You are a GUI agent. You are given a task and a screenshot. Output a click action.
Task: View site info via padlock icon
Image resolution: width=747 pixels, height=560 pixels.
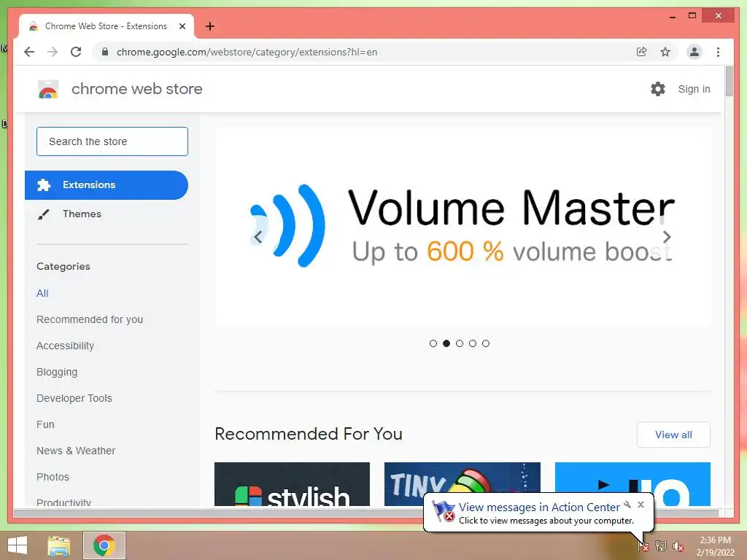[x=105, y=52]
